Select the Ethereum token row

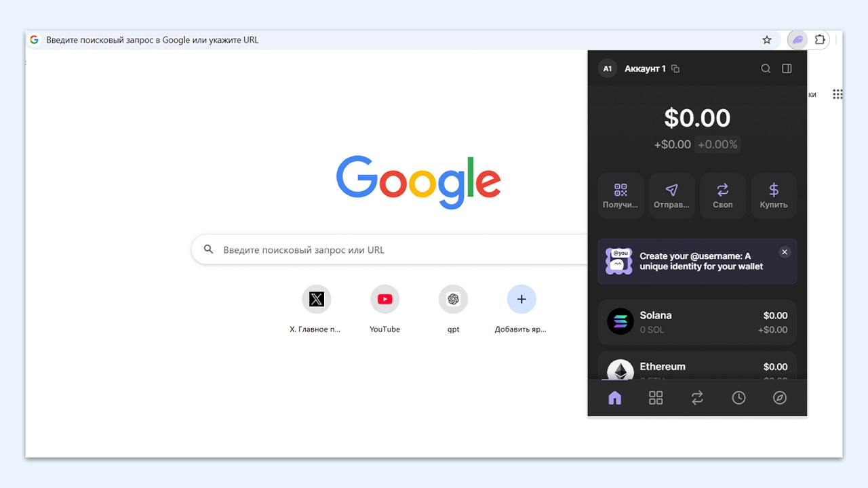coord(697,365)
